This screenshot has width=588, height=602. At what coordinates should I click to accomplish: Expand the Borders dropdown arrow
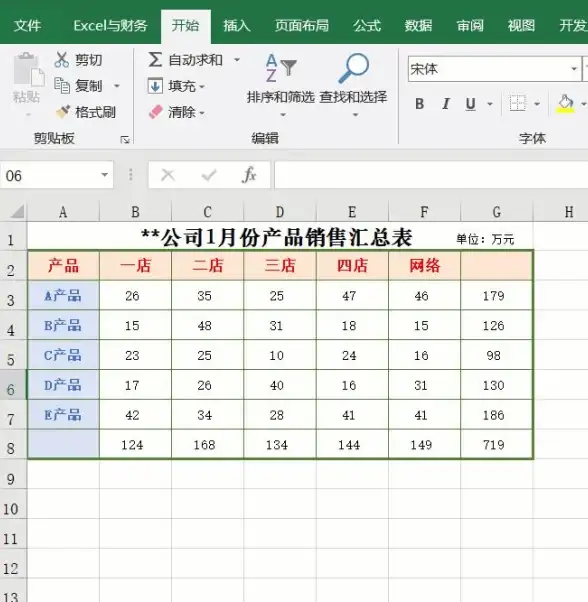(x=537, y=104)
